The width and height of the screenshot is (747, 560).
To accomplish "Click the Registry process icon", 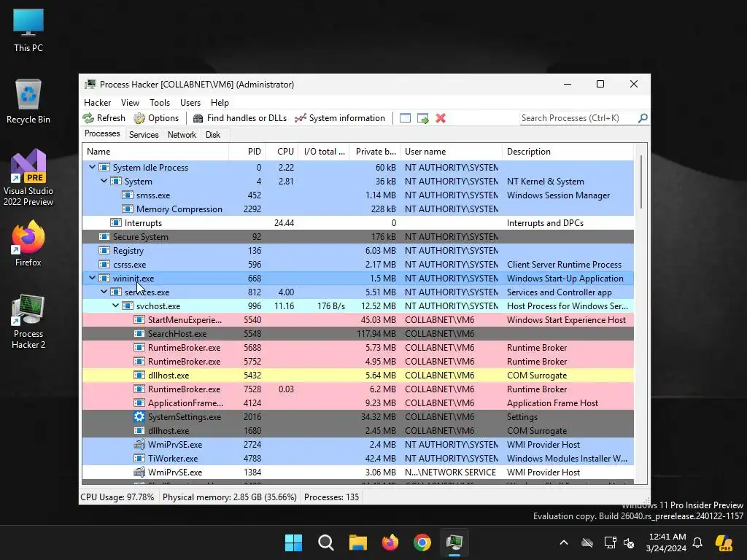I will click(x=104, y=250).
